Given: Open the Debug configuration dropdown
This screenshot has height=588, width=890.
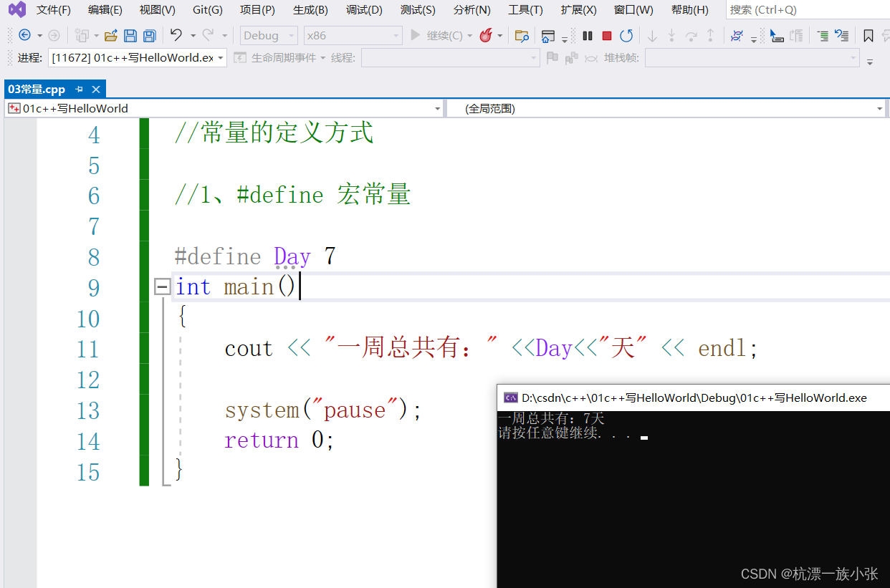Looking at the screenshot, I should click(269, 35).
